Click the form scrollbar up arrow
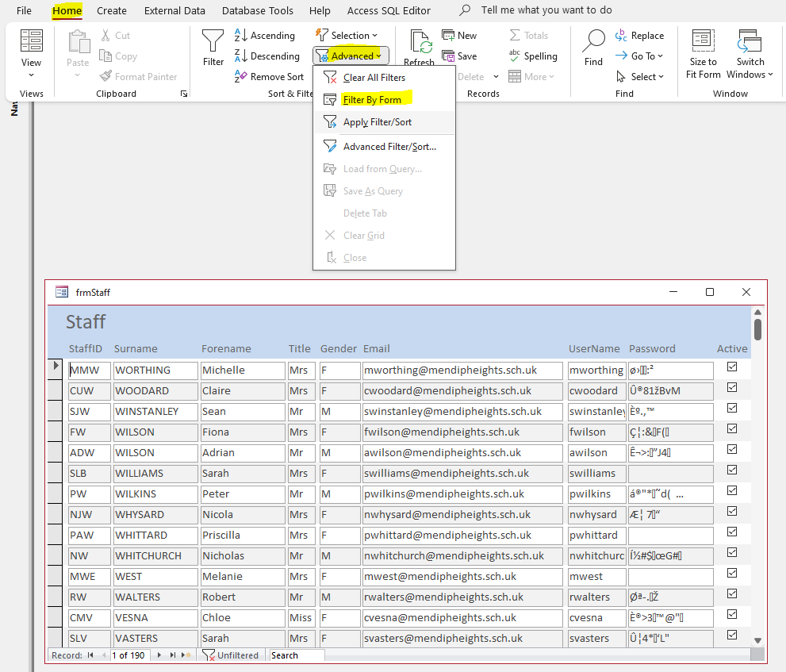The image size is (786, 672). [757, 312]
